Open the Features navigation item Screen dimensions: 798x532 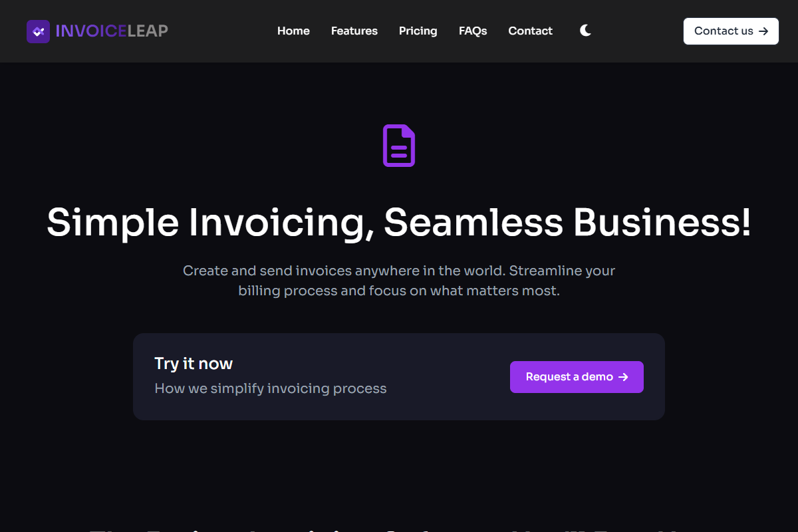click(x=354, y=31)
